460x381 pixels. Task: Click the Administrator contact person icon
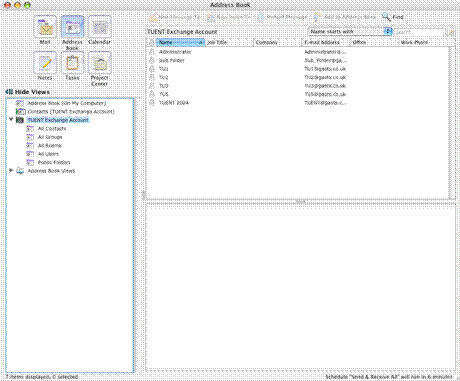tap(152, 52)
